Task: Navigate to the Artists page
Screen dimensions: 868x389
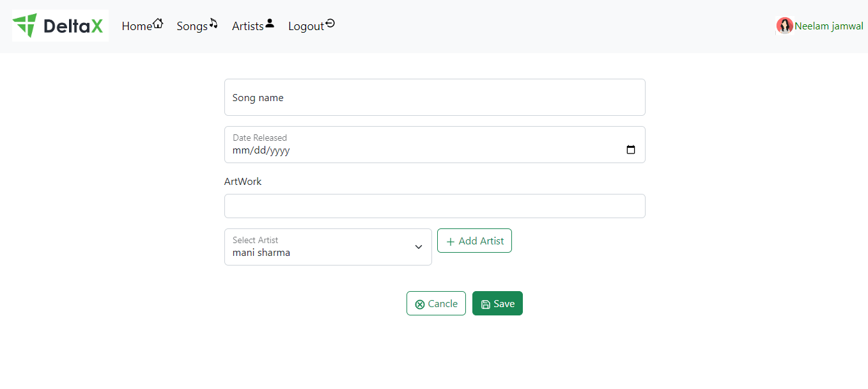Action: (247, 26)
